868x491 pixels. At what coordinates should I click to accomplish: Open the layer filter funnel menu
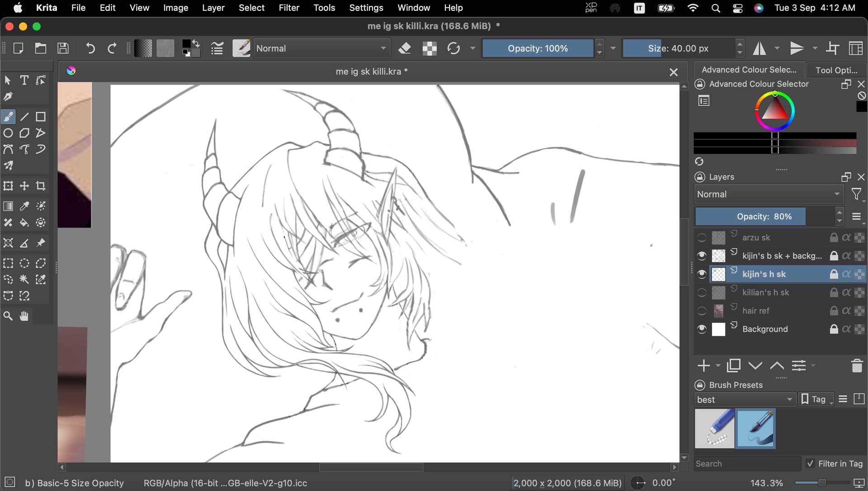[x=857, y=194]
